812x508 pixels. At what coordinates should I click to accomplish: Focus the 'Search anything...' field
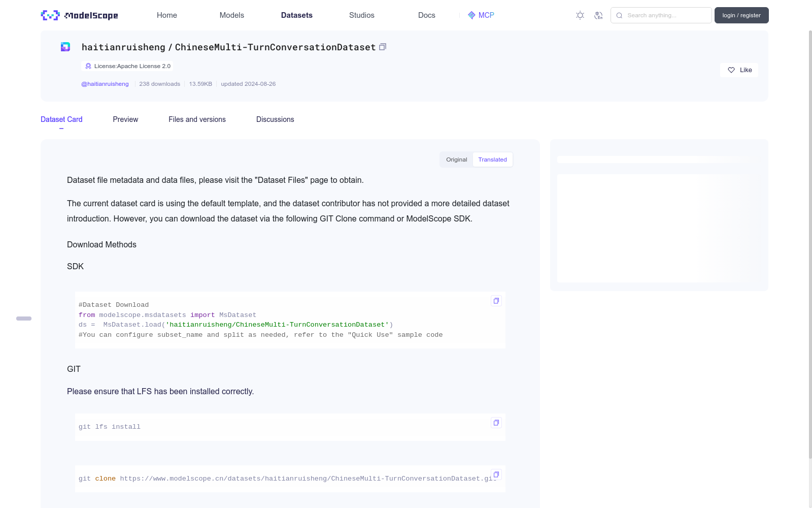point(661,15)
